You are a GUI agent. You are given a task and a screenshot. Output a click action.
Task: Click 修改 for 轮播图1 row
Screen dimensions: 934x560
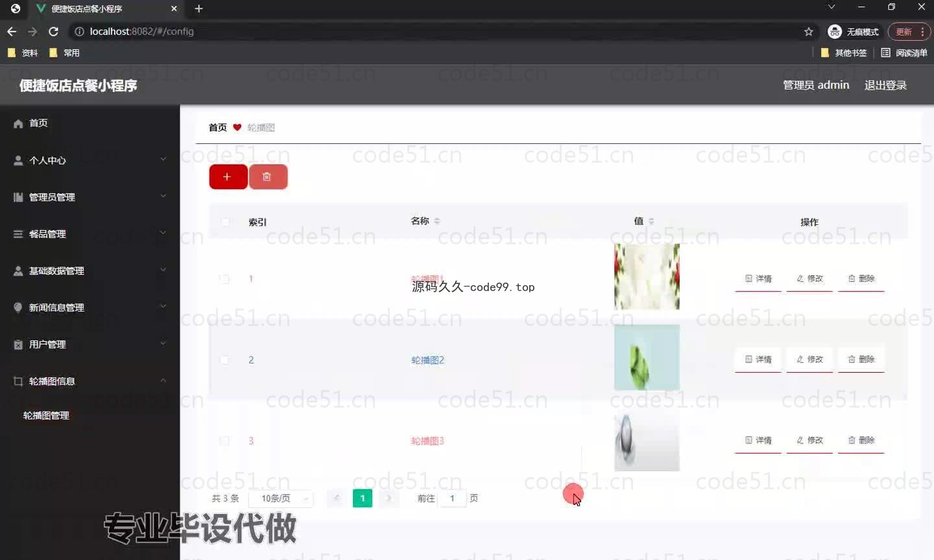point(809,279)
